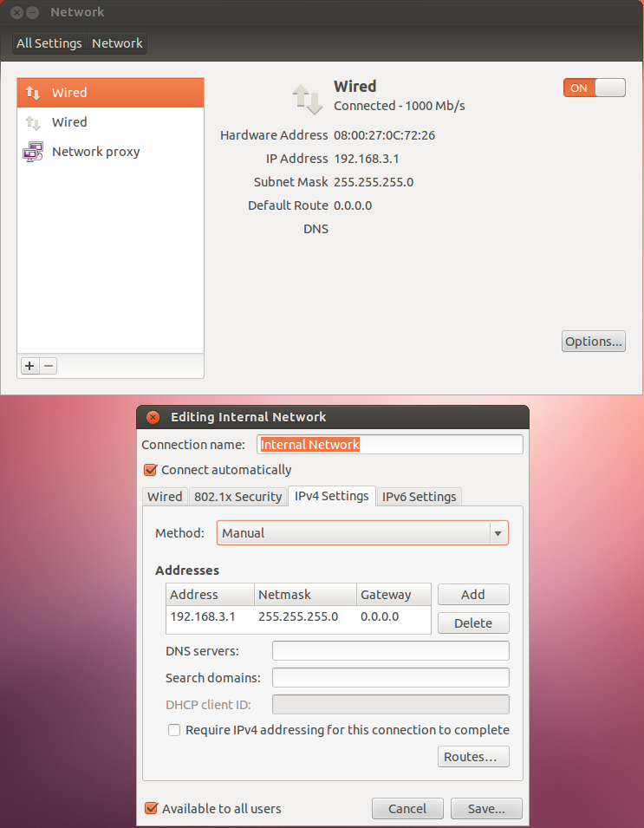
Task: Select the second, greyed Wired connection
Action: coord(110,122)
